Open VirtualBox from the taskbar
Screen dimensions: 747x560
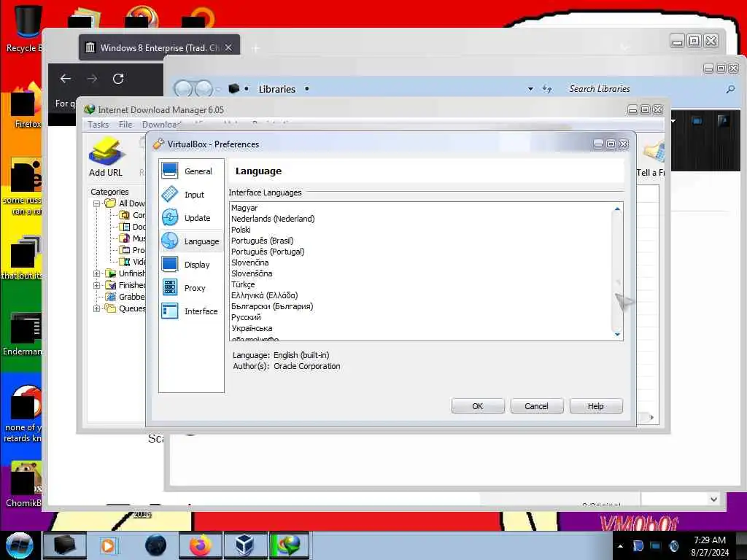coord(245,545)
